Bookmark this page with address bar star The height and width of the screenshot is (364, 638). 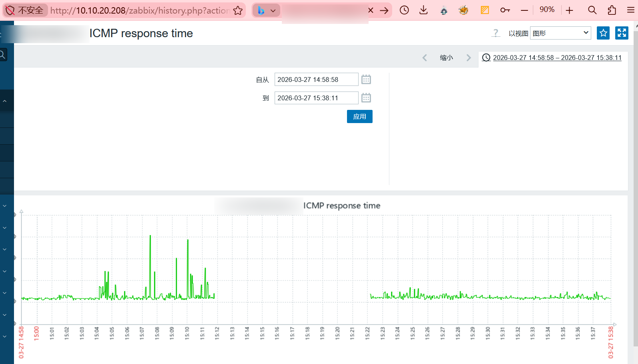[x=238, y=10]
